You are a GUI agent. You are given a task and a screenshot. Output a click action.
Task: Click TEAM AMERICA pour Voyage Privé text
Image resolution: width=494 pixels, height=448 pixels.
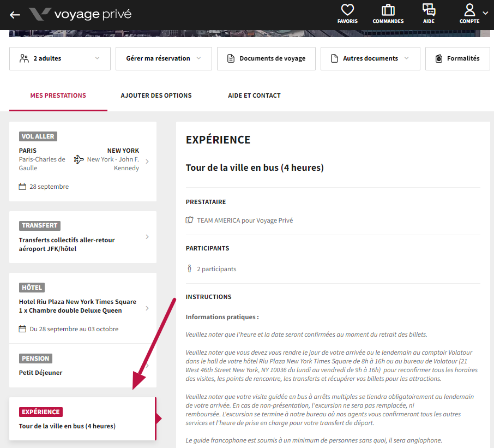(245, 220)
